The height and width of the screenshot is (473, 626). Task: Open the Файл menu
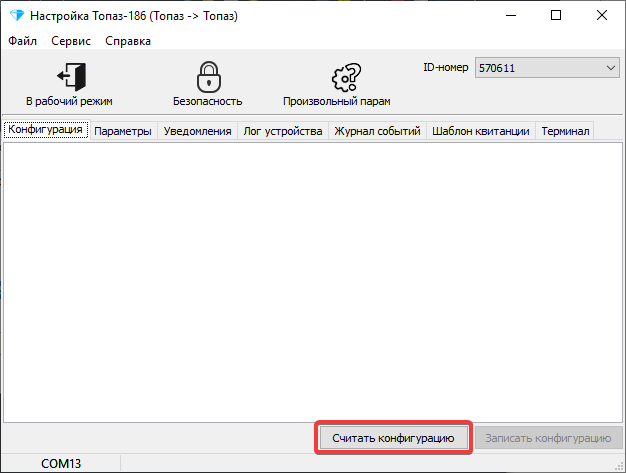click(x=22, y=41)
